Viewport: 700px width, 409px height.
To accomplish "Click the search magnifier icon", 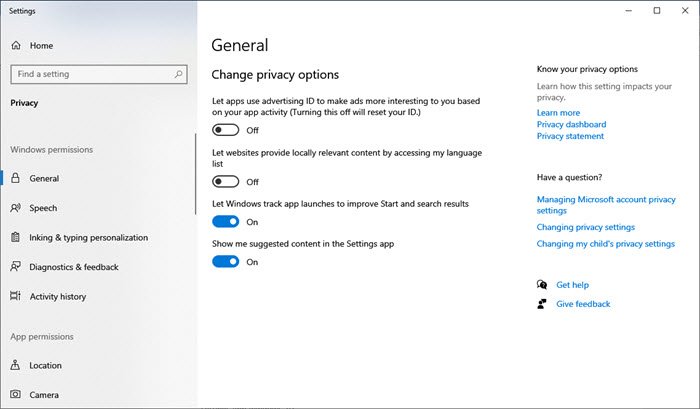I will (178, 74).
